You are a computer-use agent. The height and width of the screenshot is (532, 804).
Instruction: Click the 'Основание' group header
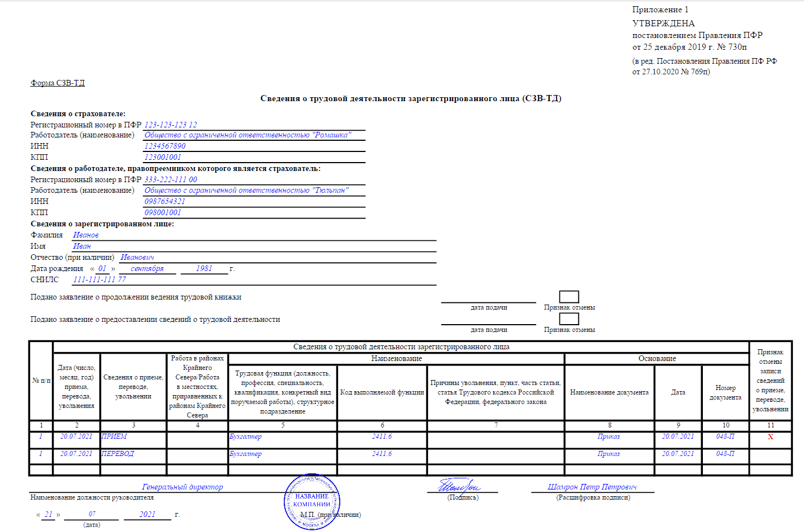tap(657, 359)
